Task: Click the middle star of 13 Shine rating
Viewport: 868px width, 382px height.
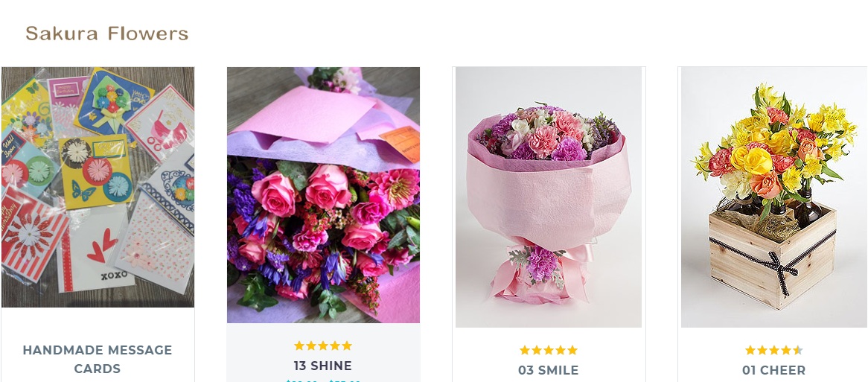Action: click(323, 346)
